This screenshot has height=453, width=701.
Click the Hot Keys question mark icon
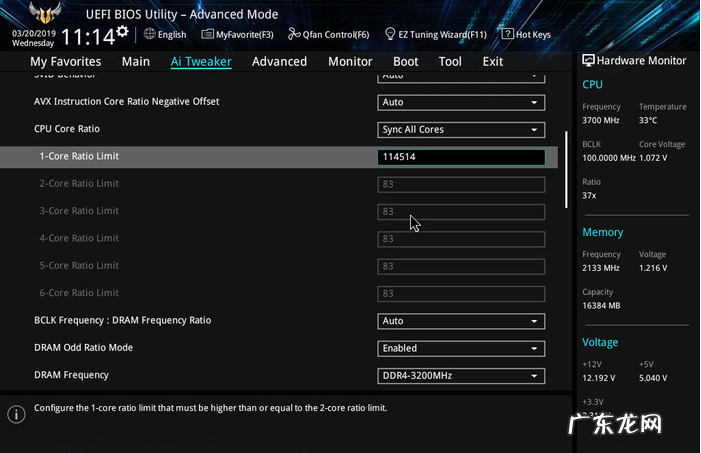(x=508, y=34)
